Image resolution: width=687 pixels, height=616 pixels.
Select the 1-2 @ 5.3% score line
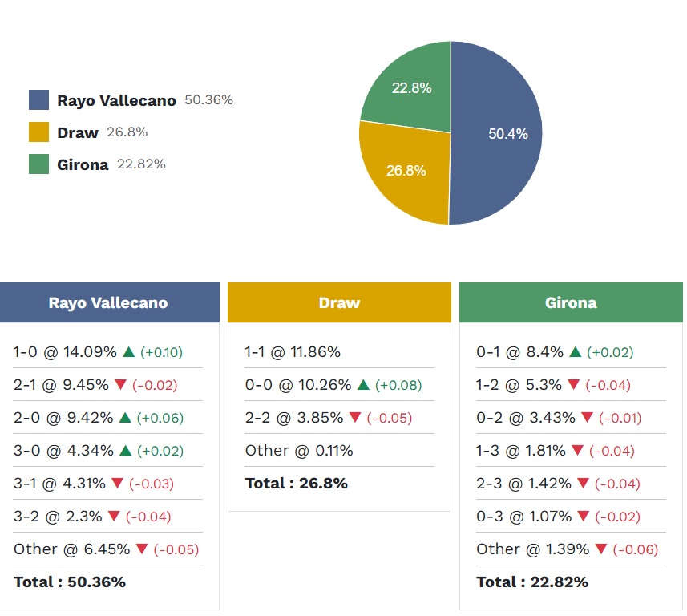click(519, 385)
